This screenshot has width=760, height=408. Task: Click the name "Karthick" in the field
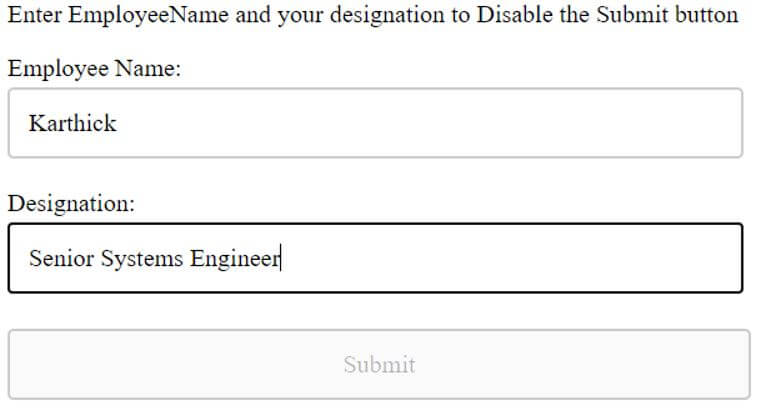(x=72, y=123)
